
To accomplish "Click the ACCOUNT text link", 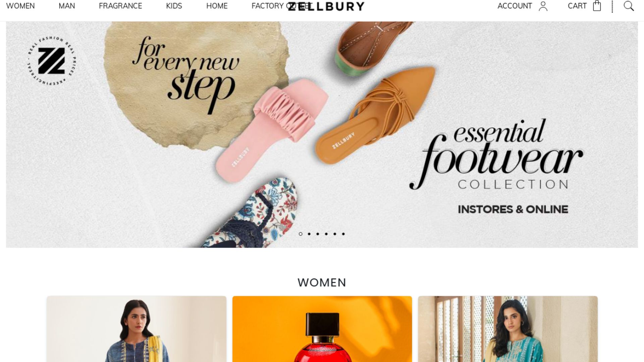I will tap(515, 6).
